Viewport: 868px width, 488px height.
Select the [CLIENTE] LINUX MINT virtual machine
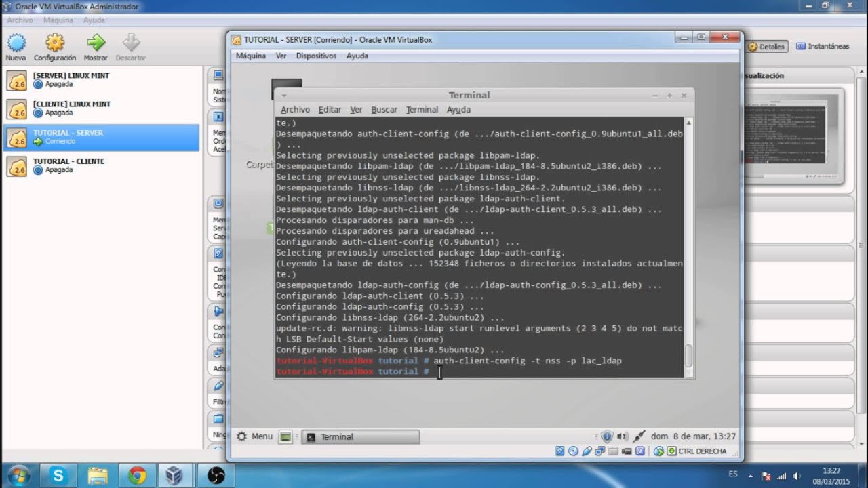pos(101,108)
